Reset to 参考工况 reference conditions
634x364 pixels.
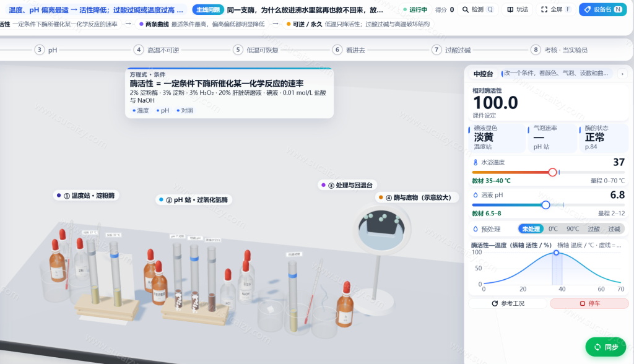click(508, 303)
